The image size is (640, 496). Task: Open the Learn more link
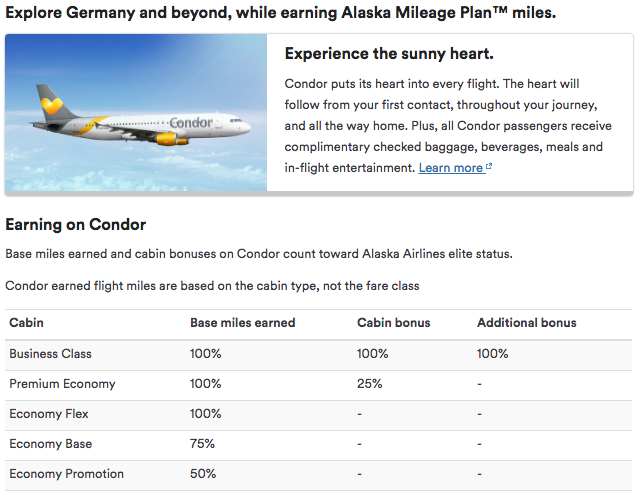click(x=451, y=168)
